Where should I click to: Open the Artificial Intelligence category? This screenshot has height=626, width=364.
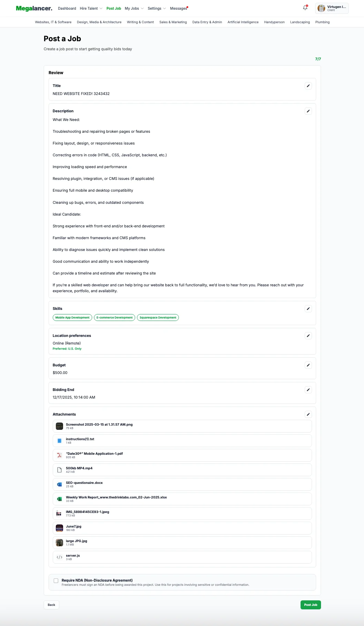[x=243, y=22]
